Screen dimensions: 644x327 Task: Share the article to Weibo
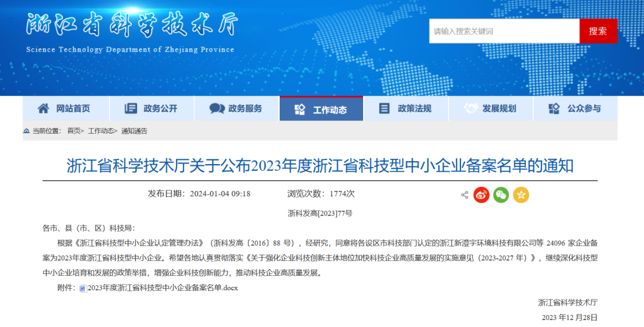click(481, 195)
